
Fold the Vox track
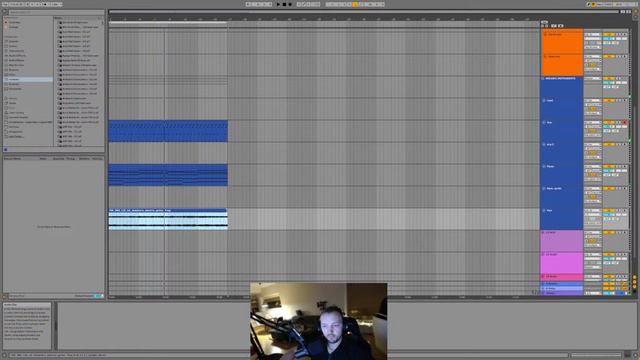click(x=544, y=211)
